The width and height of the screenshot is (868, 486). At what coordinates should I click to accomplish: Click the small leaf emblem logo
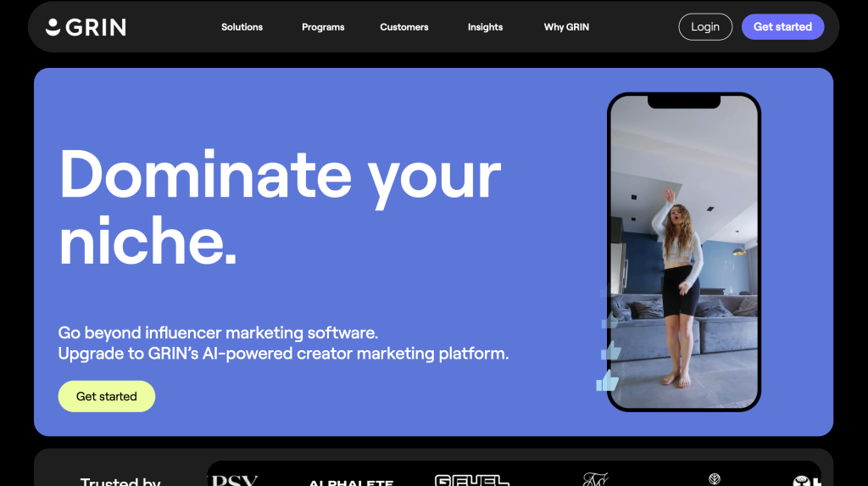(x=715, y=479)
